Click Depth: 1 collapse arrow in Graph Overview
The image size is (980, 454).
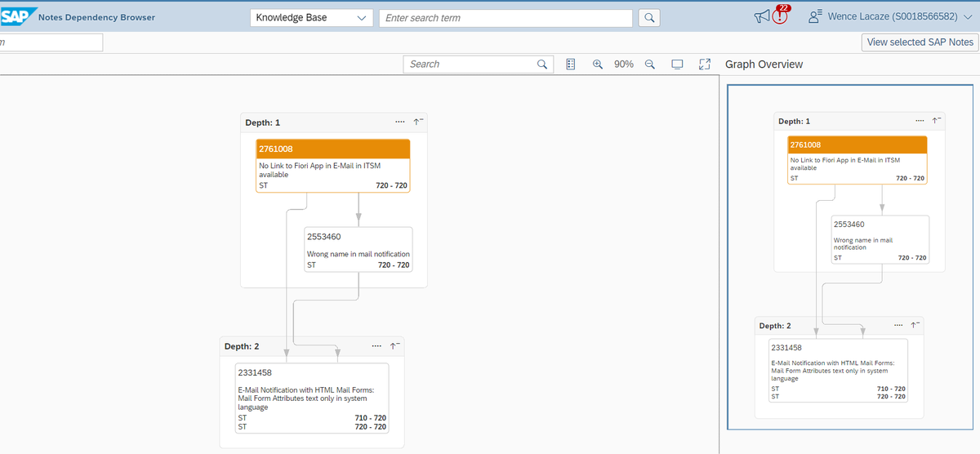(x=938, y=121)
